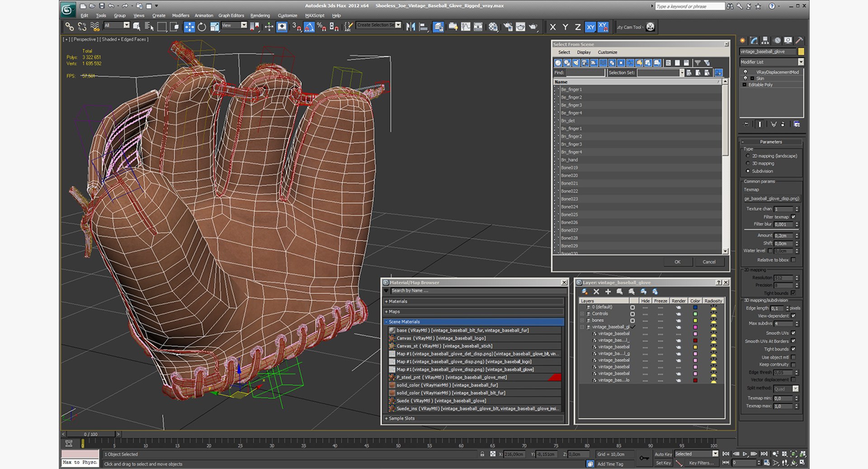Select the 2D mapping (landscape) radio button
Viewport: 868px width, 469px height.
coord(748,156)
